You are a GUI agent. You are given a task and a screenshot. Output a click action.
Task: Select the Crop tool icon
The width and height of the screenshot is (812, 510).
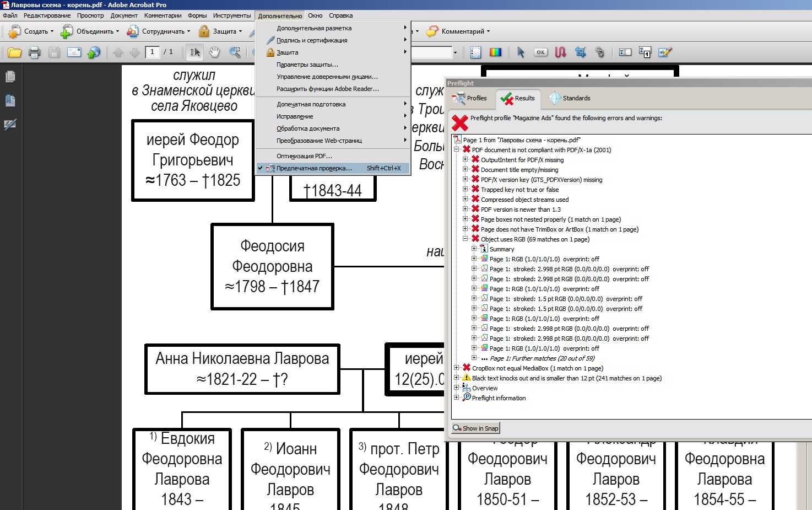coord(580,52)
